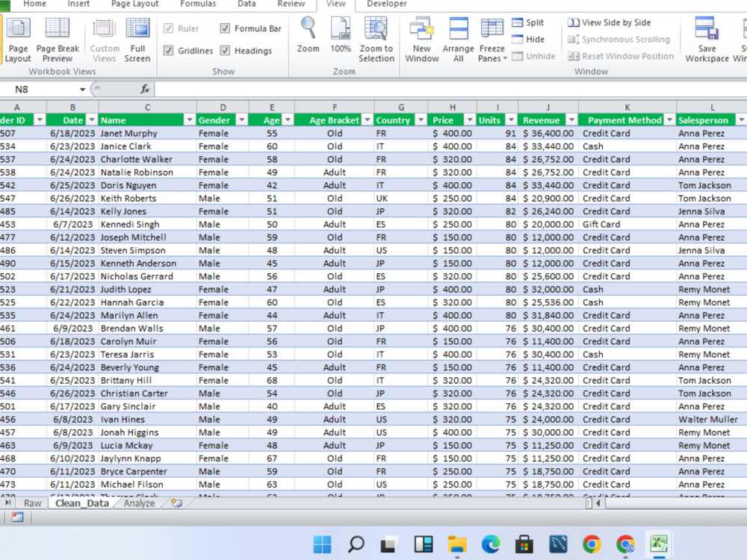This screenshot has width=747, height=560.
Task: Split the worksheet window
Action: tap(528, 22)
